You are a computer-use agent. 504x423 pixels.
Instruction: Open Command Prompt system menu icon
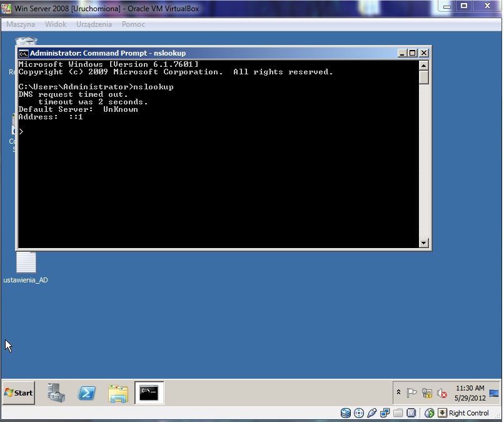point(24,53)
